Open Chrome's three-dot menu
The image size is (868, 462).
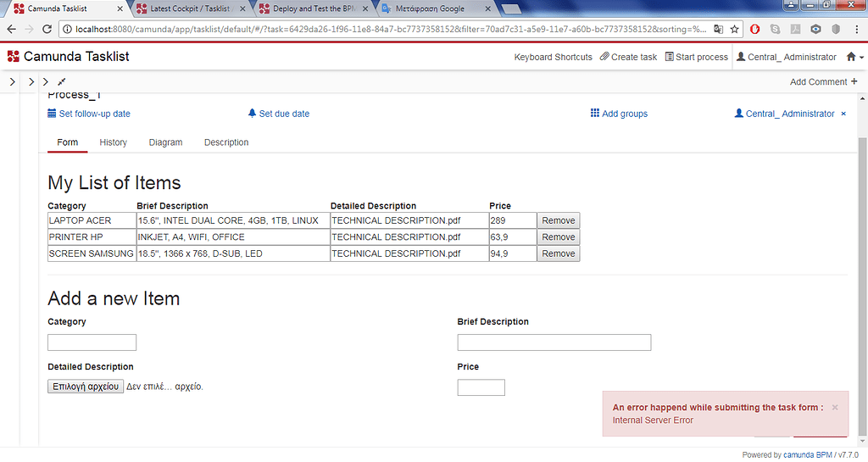pyautogui.click(x=856, y=30)
